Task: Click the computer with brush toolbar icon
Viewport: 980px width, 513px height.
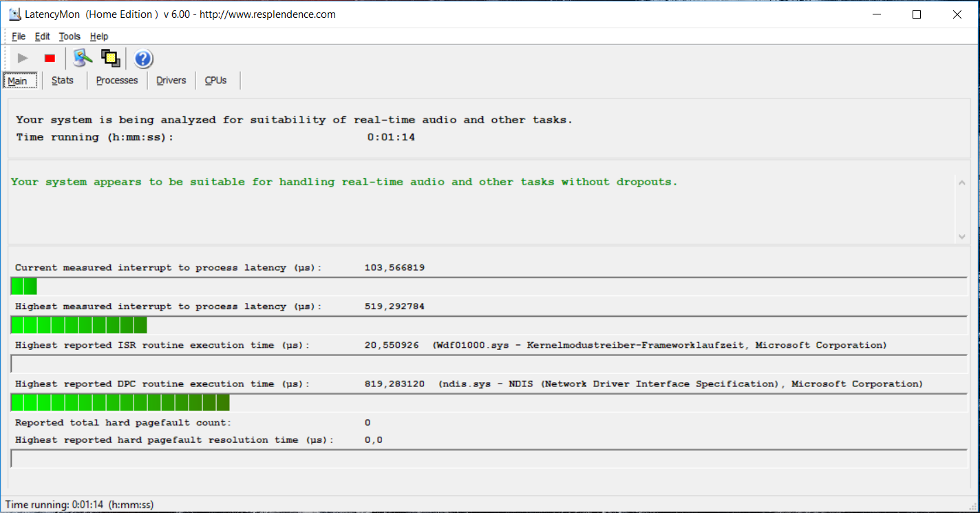Action: click(83, 59)
